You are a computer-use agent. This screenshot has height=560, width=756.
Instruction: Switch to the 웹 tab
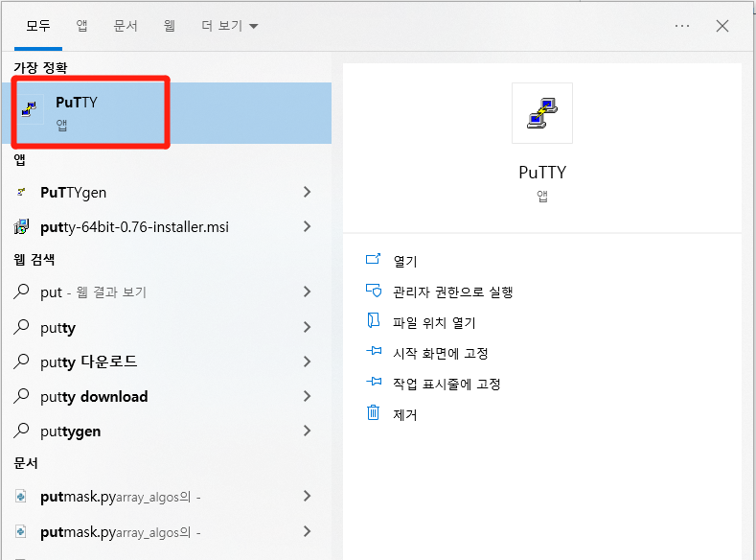[x=170, y=26]
